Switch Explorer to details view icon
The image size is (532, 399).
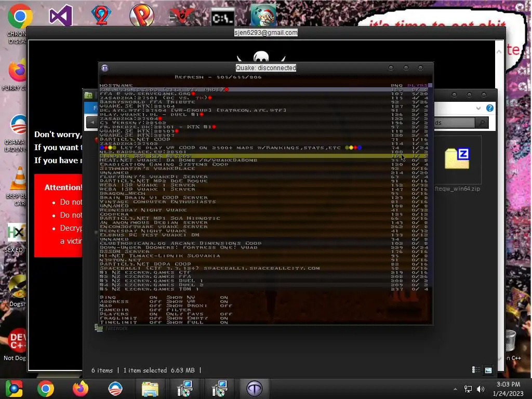[476, 370]
